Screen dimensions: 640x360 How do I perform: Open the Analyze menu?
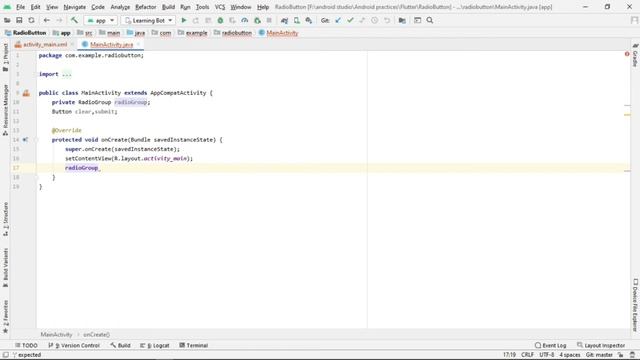click(x=120, y=7)
